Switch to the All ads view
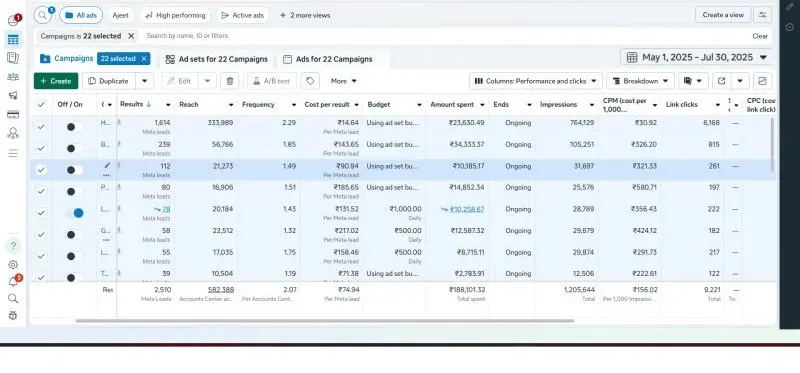Image resolution: width=800 pixels, height=373 pixels. coord(81,15)
